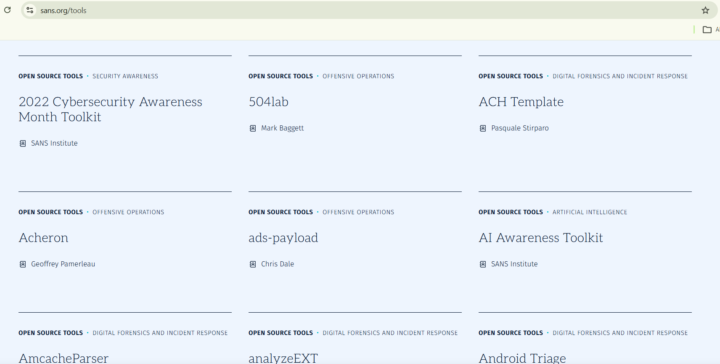Bookmark this page with the star icon
The height and width of the screenshot is (364, 720).
tap(705, 10)
